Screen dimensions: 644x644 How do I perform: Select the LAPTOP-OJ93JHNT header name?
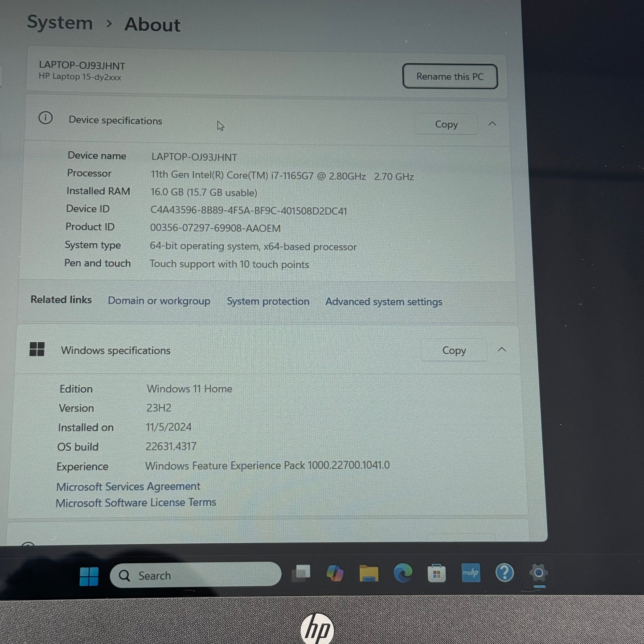[x=82, y=66]
